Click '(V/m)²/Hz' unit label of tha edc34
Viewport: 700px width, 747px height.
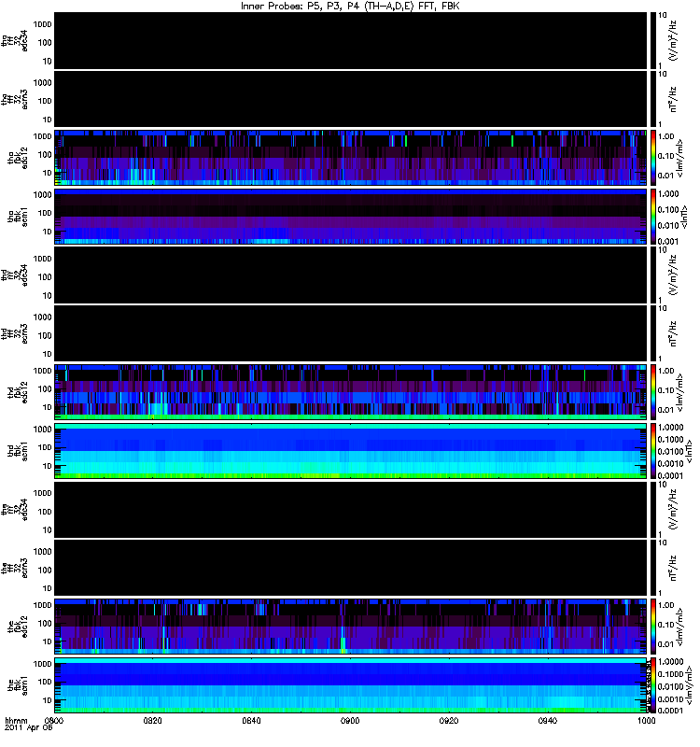pyautogui.click(x=673, y=40)
